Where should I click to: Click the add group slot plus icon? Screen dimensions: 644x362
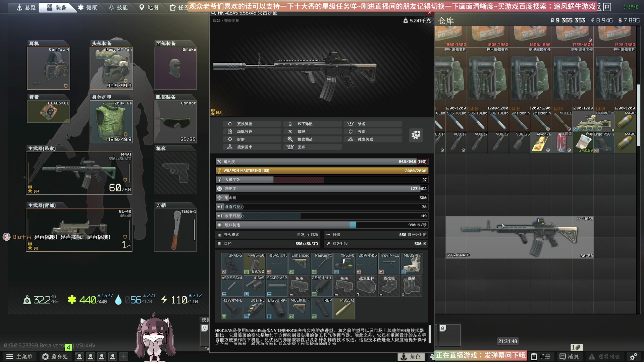click(x=124, y=357)
